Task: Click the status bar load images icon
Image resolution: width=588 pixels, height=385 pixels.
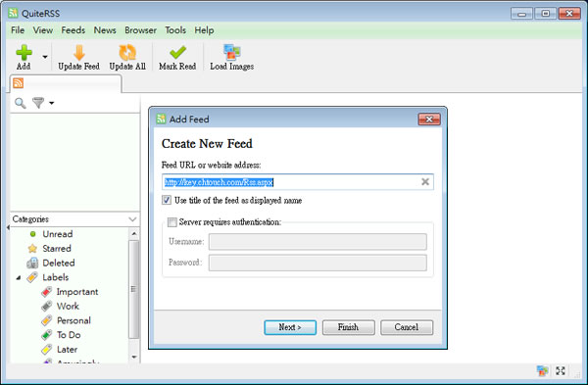Action: (x=542, y=370)
